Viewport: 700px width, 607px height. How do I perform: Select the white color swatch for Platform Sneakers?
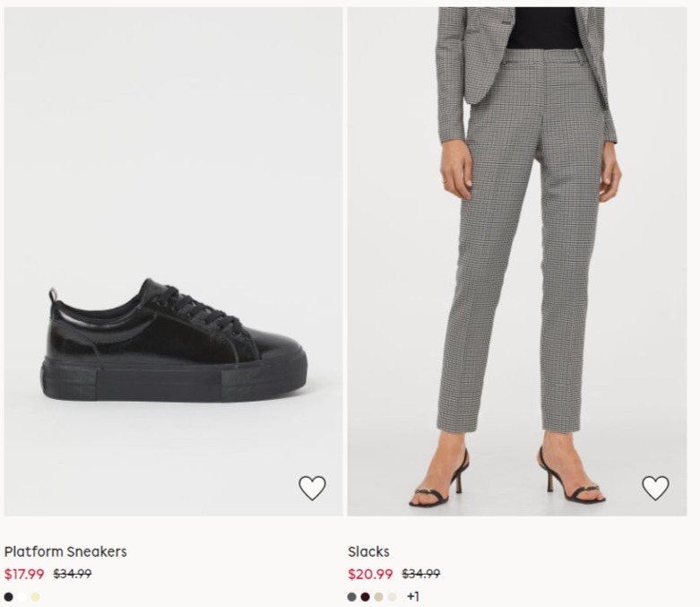[22, 596]
